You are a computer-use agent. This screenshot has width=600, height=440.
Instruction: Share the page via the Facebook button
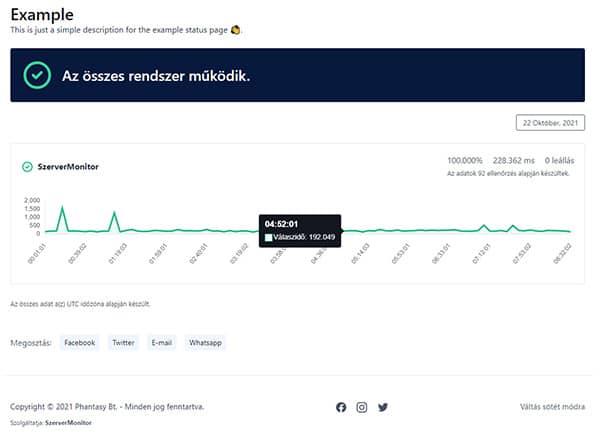[x=79, y=342]
